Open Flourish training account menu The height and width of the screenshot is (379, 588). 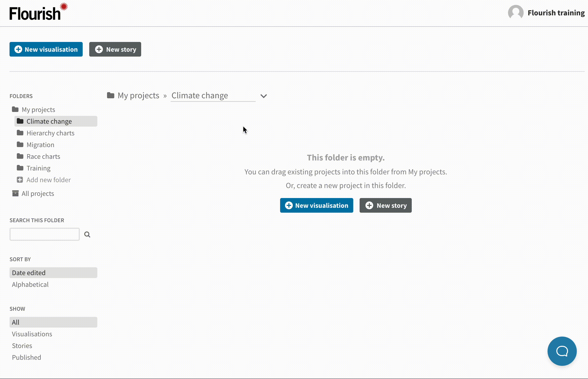tap(556, 13)
